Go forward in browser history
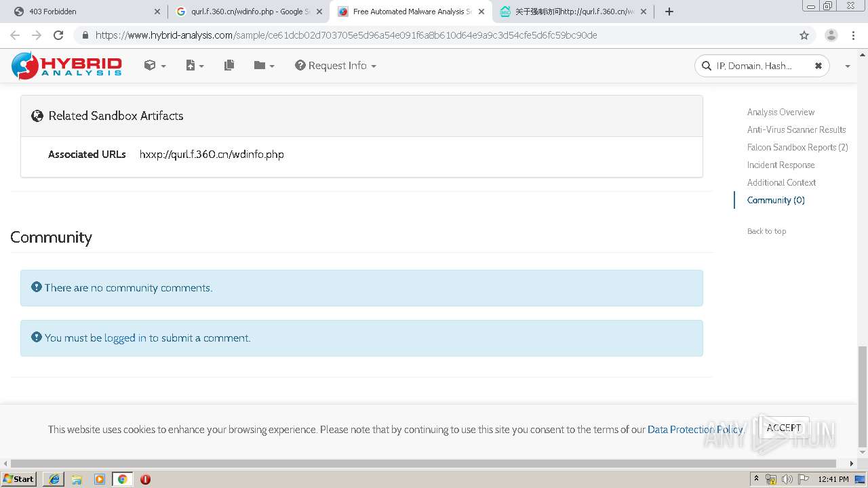 [37, 35]
